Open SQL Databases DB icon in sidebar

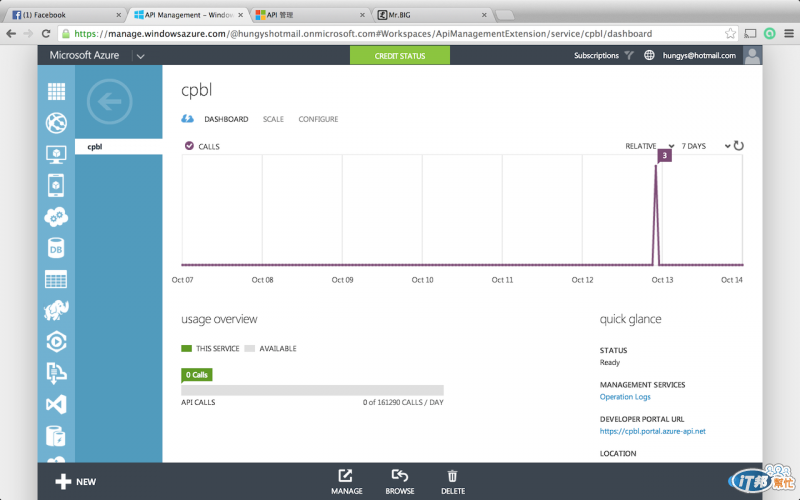[56, 248]
